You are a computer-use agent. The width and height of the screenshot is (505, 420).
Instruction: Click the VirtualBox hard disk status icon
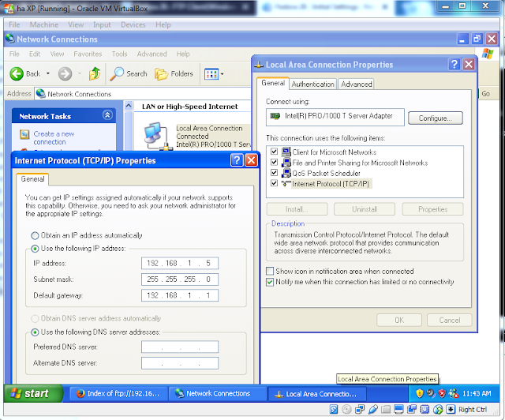click(334, 410)
